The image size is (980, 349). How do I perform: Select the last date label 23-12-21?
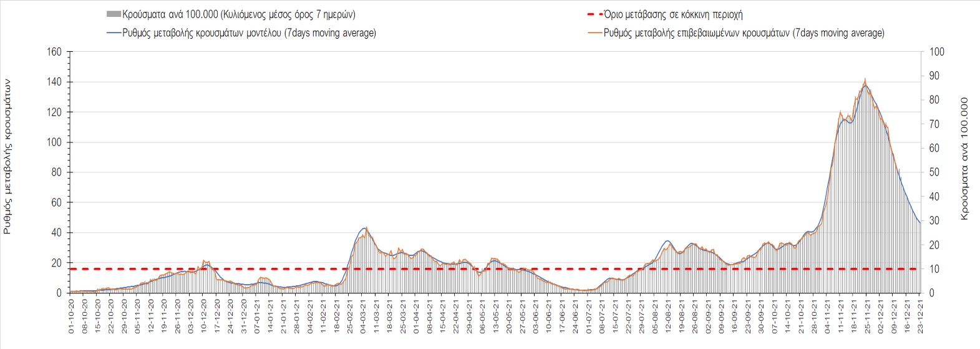[919, 316]
